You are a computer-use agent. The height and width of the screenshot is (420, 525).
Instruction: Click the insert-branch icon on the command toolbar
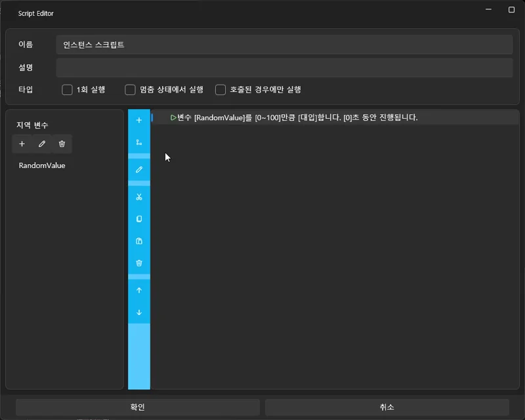[x=139, y=142]
